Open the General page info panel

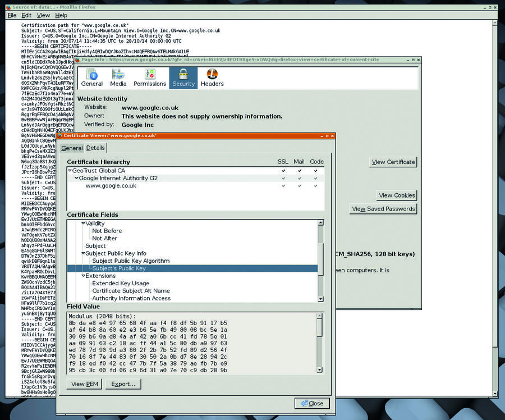(x=92, y=78)
